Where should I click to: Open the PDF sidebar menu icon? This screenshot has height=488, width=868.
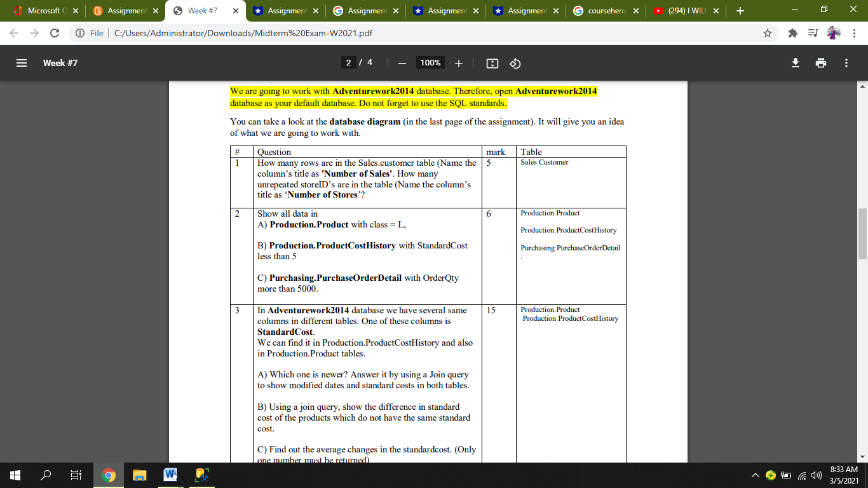pos(22,63)
